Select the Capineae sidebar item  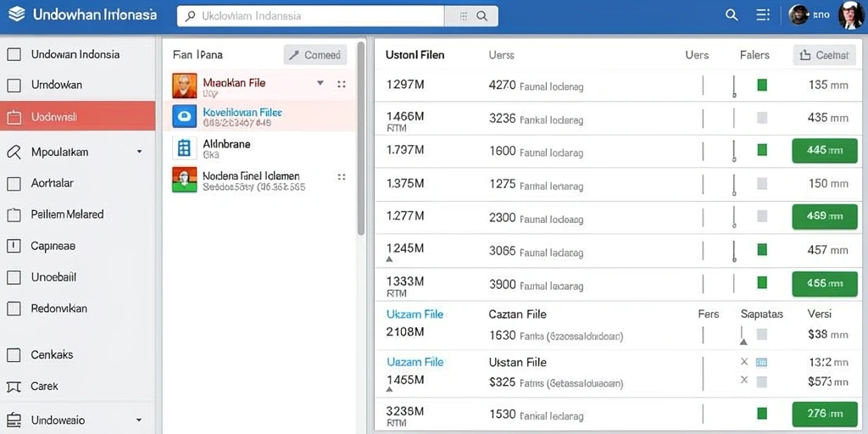pos(77,246)
